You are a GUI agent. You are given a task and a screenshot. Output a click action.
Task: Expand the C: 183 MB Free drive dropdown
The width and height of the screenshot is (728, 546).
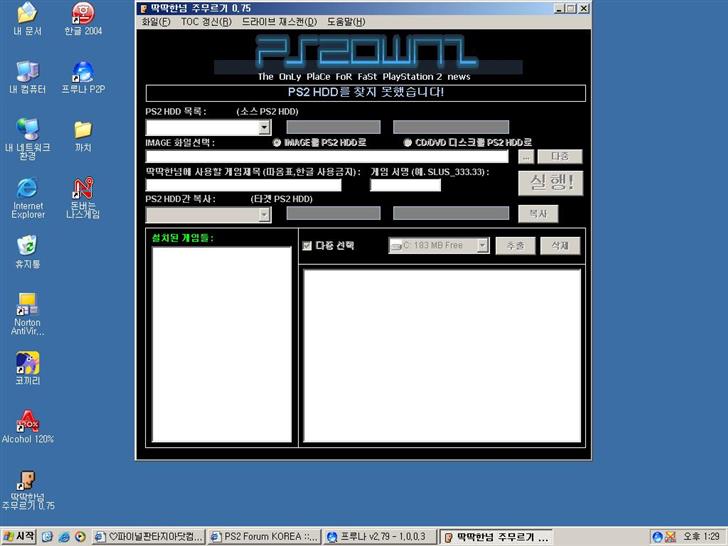pyautogui.click(x=483, y=245)
